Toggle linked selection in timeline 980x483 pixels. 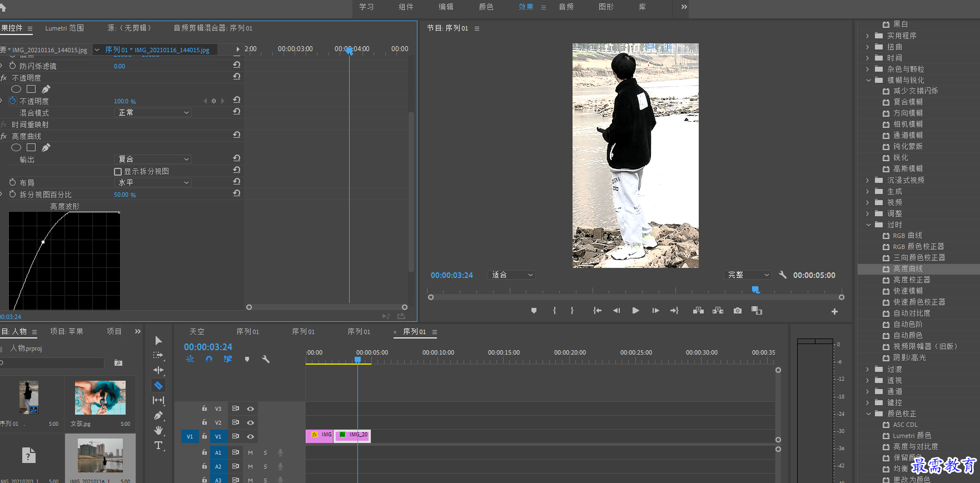point(228,359)
